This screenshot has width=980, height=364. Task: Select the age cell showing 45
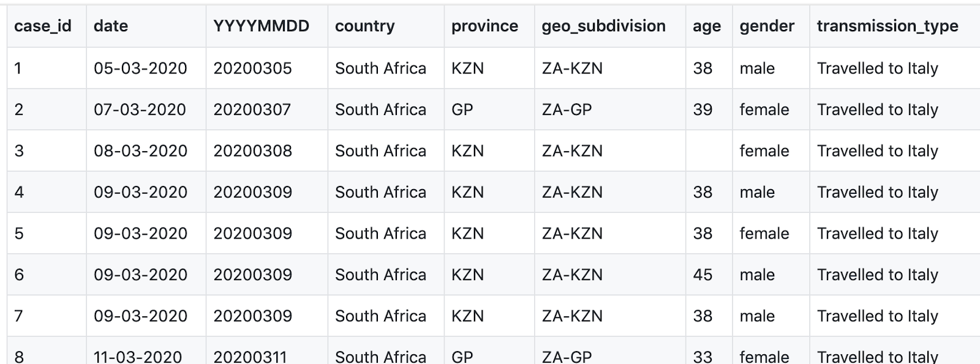pos(703,275)
